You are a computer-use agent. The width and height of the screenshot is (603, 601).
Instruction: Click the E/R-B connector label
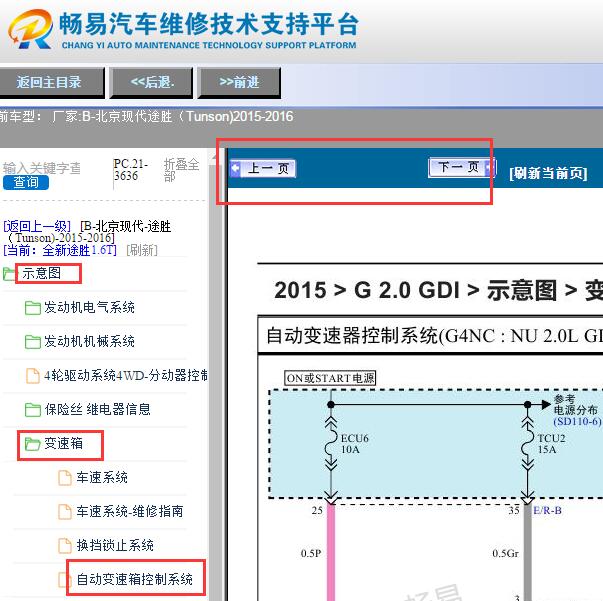point(547,510)
